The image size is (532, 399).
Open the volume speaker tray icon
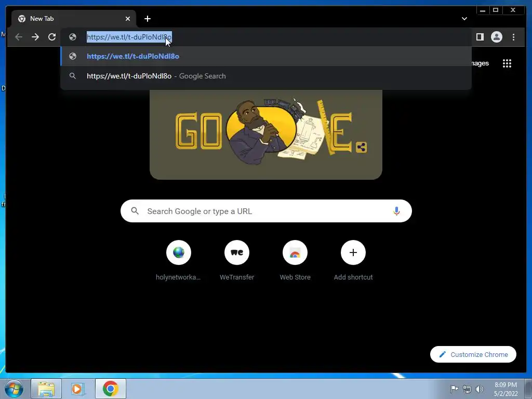click(480, 389)
